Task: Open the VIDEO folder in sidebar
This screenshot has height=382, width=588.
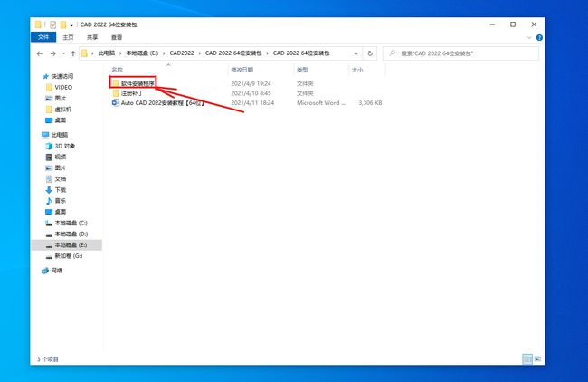Action: pyautogui.click(x=59, y=87)
